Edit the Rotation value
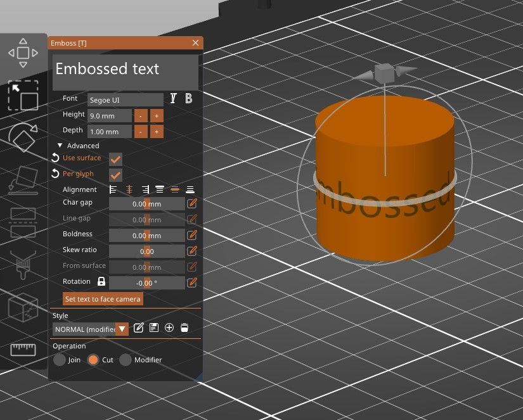523x420 pixels. point(192,283)
